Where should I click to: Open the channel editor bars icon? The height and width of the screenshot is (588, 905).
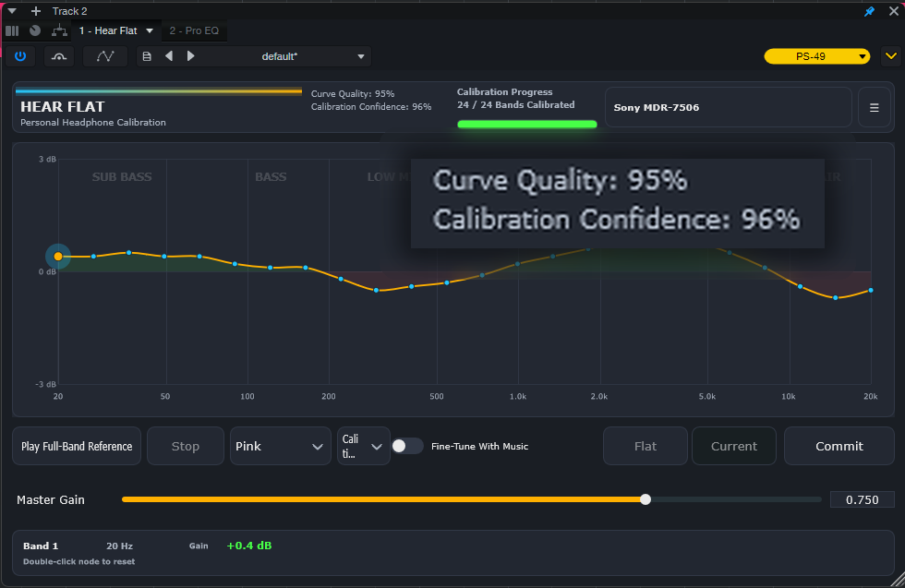[x=12, y=30]
